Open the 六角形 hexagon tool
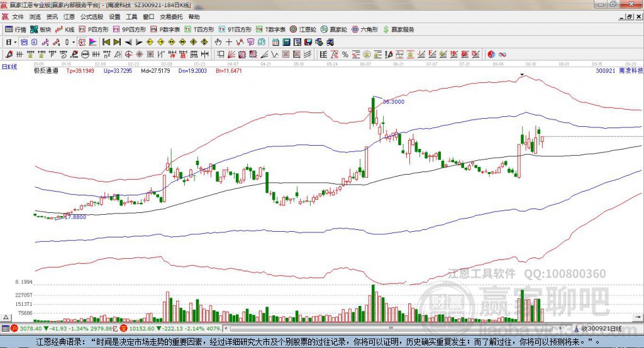The height and width of the screenshot is (348, 644). tap(365, 30)
